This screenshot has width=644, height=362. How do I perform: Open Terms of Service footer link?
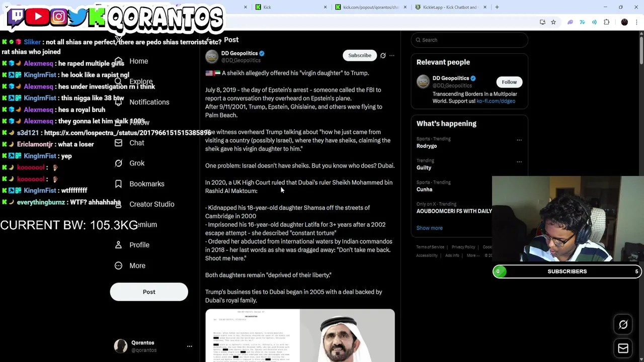click(x=430, y=247)
